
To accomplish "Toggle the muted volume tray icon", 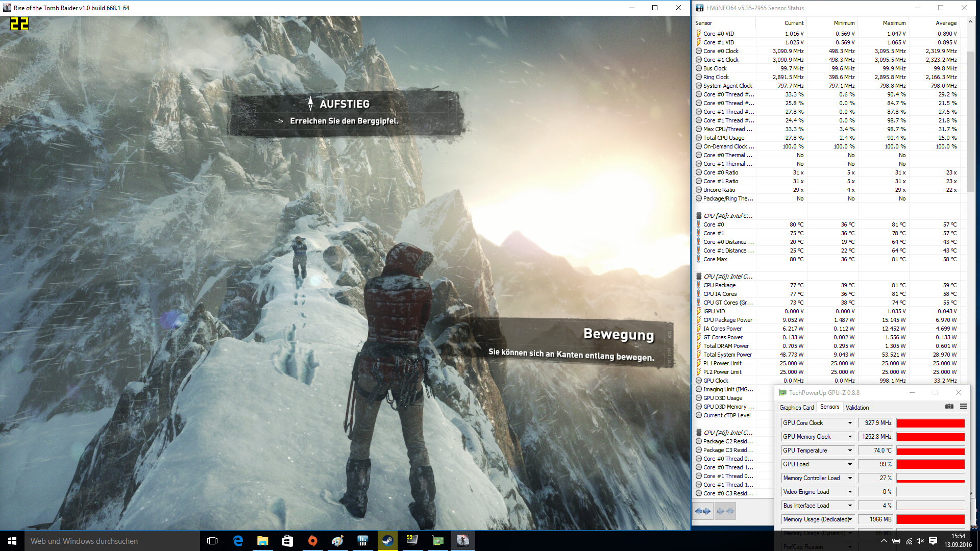I will 920,541.
